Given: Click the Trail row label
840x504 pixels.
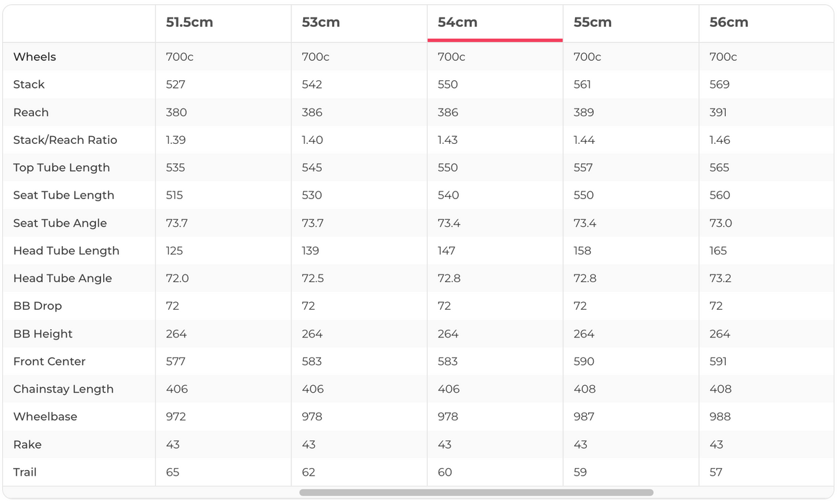Looking at the screenshot, I should [25, 472].
